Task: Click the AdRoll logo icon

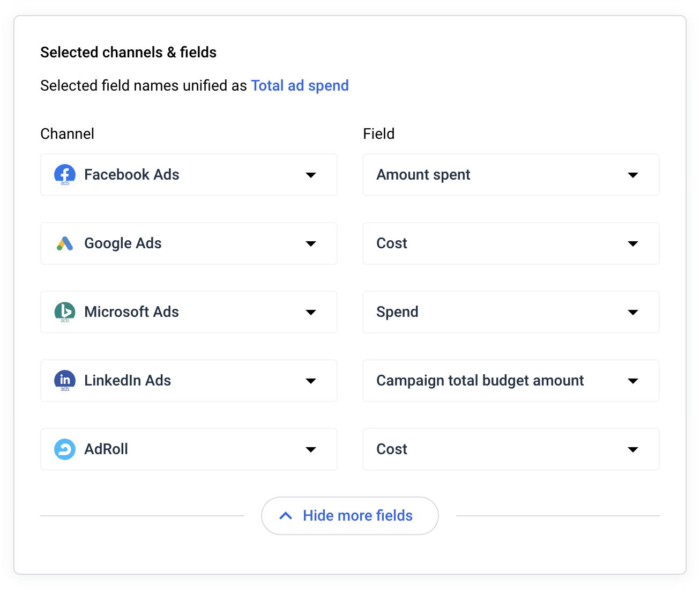Action: tap(64, 449)
